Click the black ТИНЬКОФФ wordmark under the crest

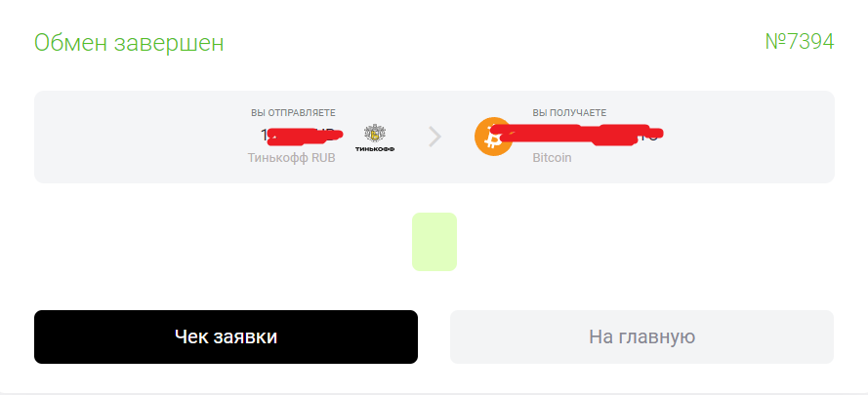[375, 149]
